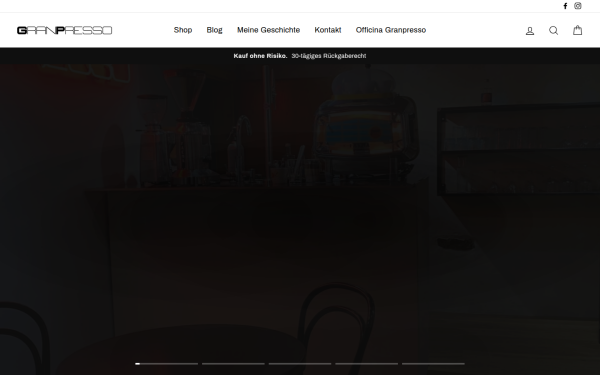Image resolution: width=600 pixels, height=375 pixels.
Task: Open Meine Geschichte page
Action: click(268, 30)
